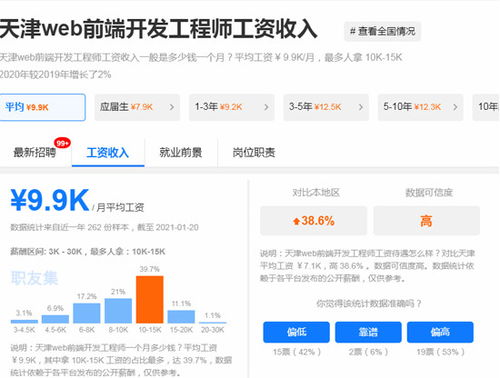
Task: Expand the chevron on the 3-5年 card
Action: pyautogui.click(x=361, y=107)
